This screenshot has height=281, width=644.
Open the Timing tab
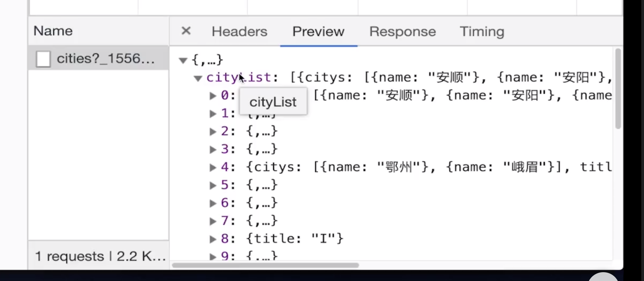coord(482,32)
